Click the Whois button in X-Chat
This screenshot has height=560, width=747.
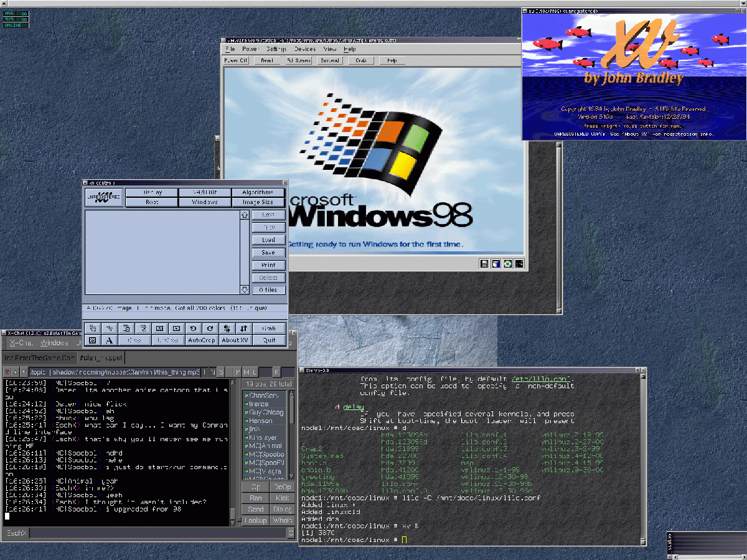click(x=283, y=520)
